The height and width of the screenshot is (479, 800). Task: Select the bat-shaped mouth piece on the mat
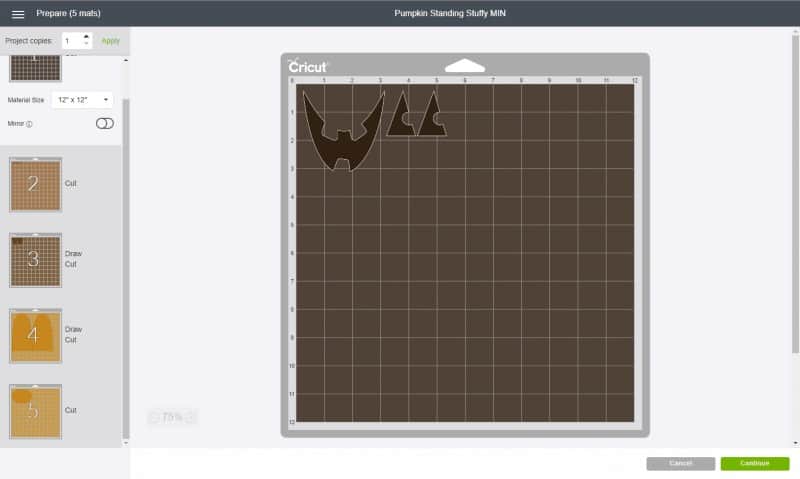pos(343,131)
